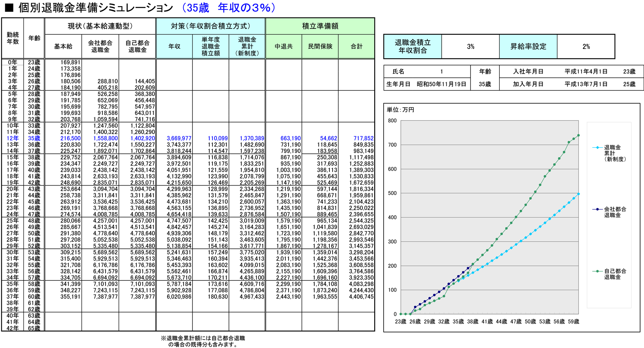
Task: Click the 平成11年4月1日 hire date cell
Action: [586, 72]
